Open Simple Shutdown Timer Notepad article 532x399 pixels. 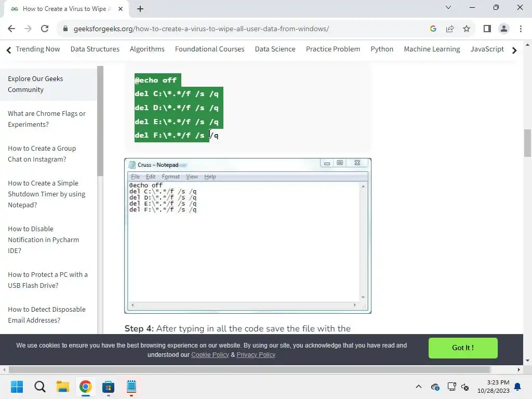[x=46, y=194]
